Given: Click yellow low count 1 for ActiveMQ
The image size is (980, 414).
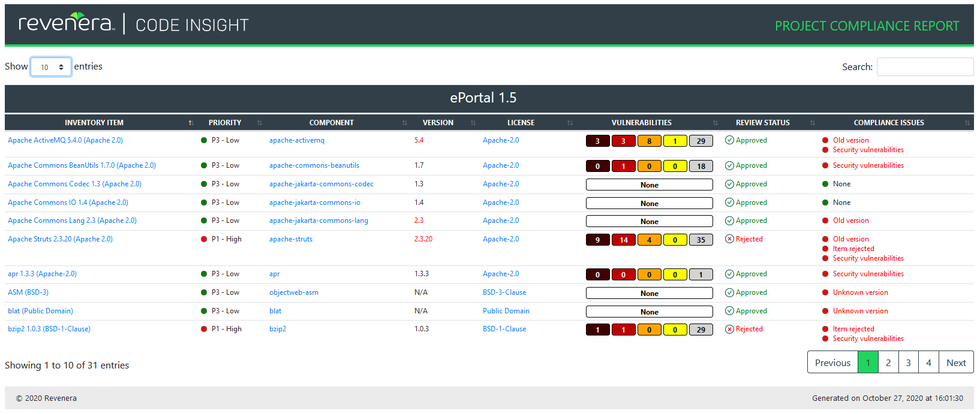Looking at the screenshot, I should 675,141.
